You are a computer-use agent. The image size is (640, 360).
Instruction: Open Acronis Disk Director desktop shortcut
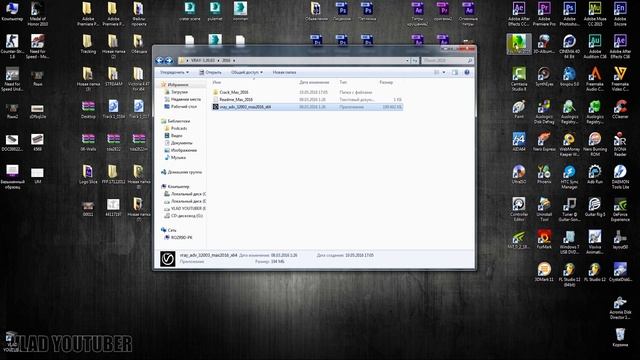coord(620,307)
